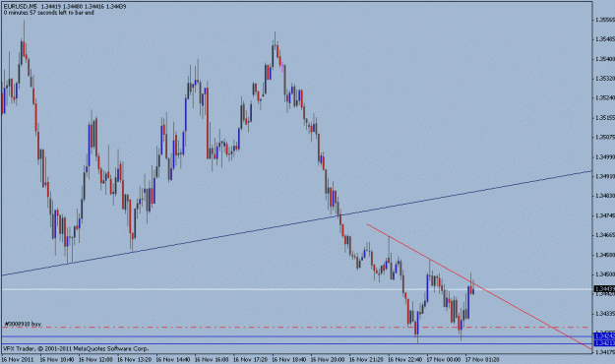Click the blue 1.3421 price level tag
This screenshot has height=364, width=615.
[604, 343]
